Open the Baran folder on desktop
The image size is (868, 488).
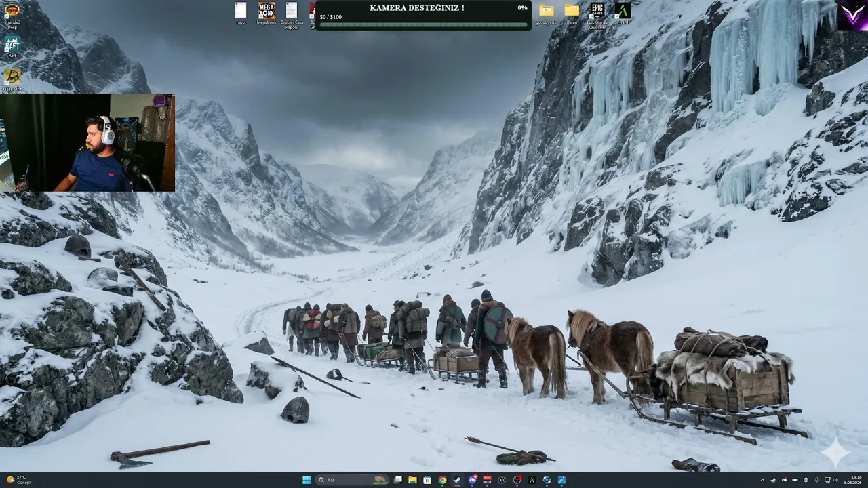point(572,14)
